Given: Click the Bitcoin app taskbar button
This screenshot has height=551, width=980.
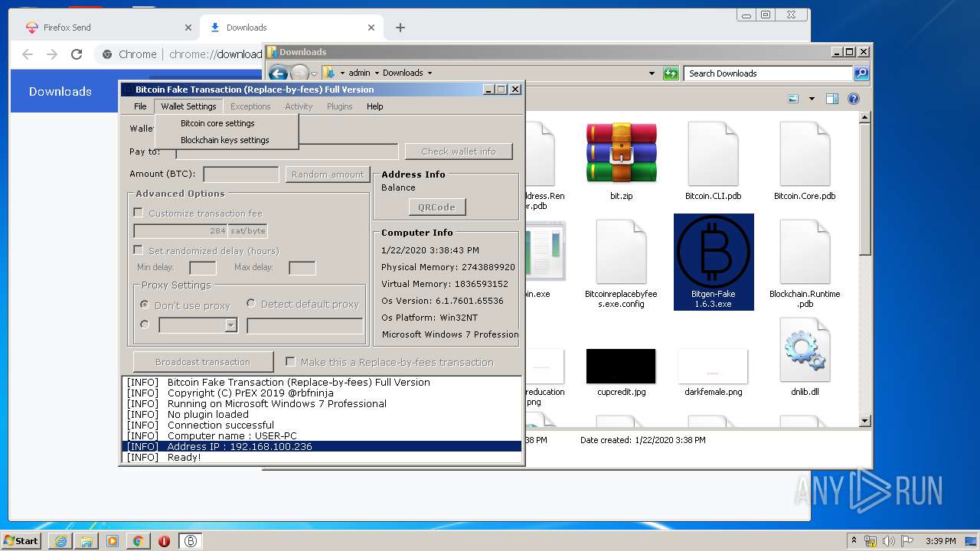Looking at the screenshot, I should [191, 541].
